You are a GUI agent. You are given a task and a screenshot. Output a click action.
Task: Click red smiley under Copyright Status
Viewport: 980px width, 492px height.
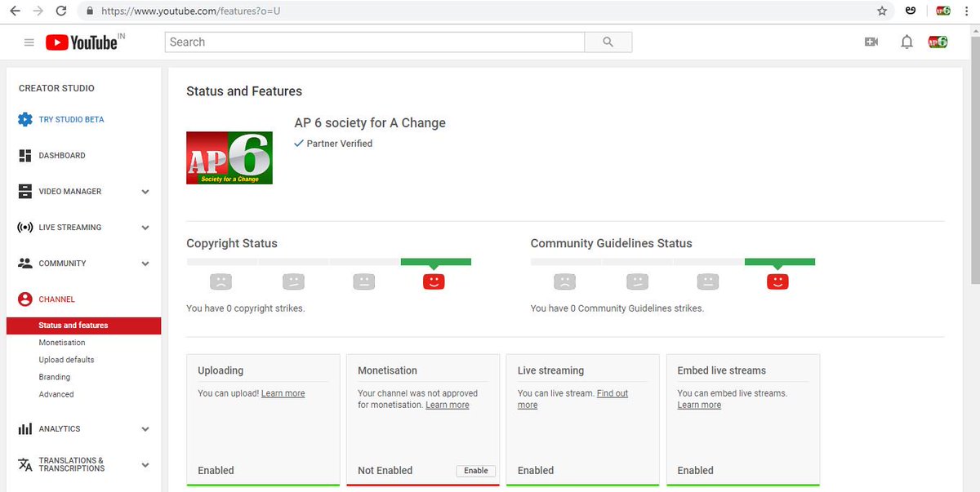point(434,281)
